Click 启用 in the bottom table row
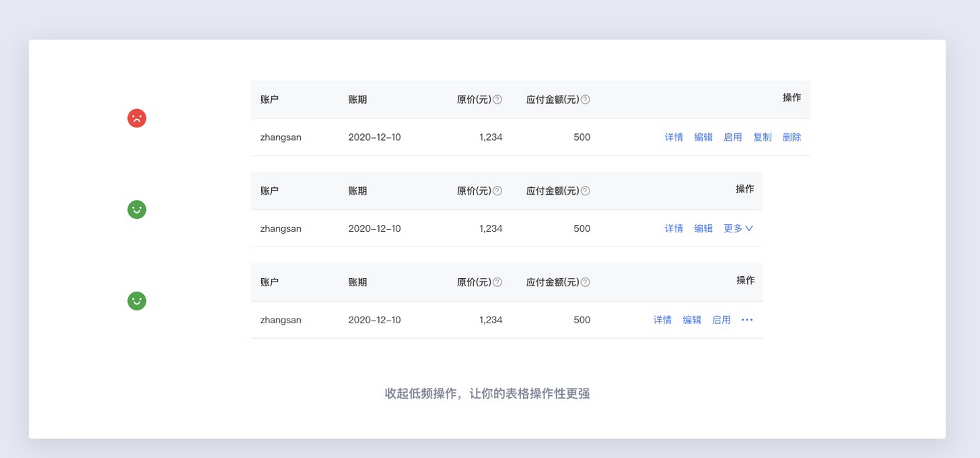Viewport: 980px width, 458px height. (721, 320)
